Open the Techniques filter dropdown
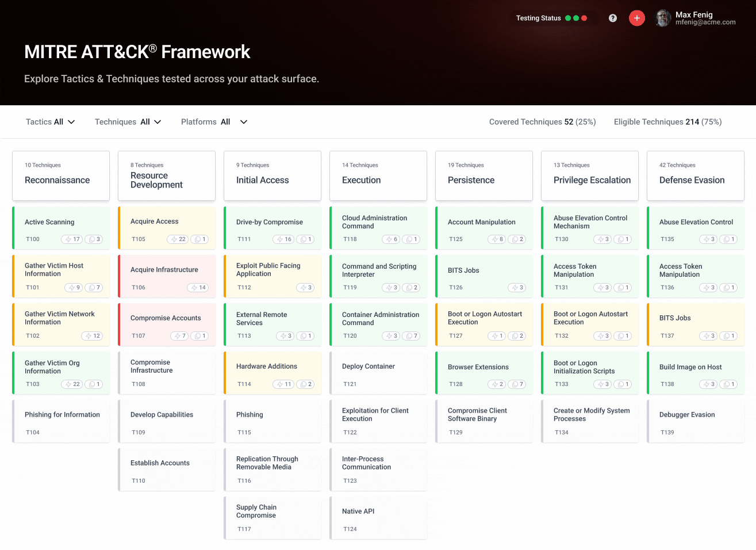The image size is (756, 550). click(128, 122)
